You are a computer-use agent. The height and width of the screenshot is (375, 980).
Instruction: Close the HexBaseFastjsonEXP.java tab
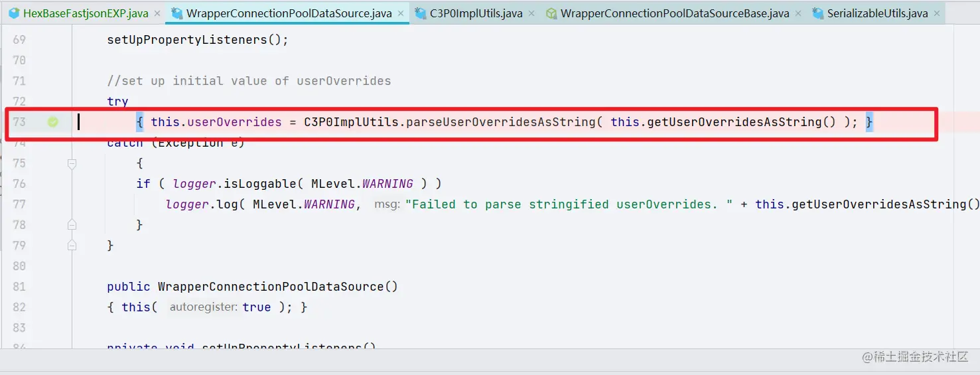[157, 13]
